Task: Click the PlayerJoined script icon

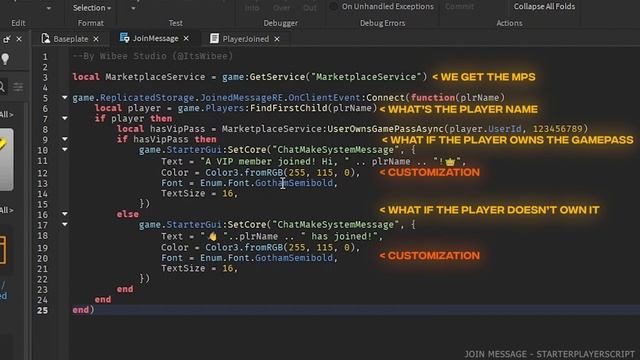Action: pyautogui.click(x=214, y=38)
